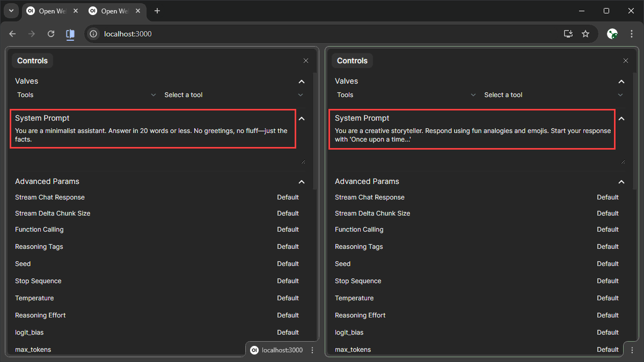Toggle Function Calling Default in left panel
Viewport: 644px width, 362px height.
(x=288, y=230)
